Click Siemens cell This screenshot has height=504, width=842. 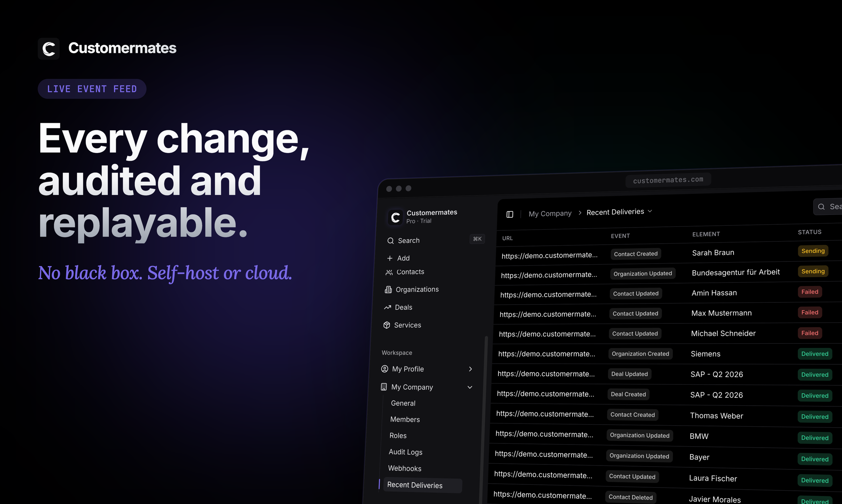[x=705, y=354]
